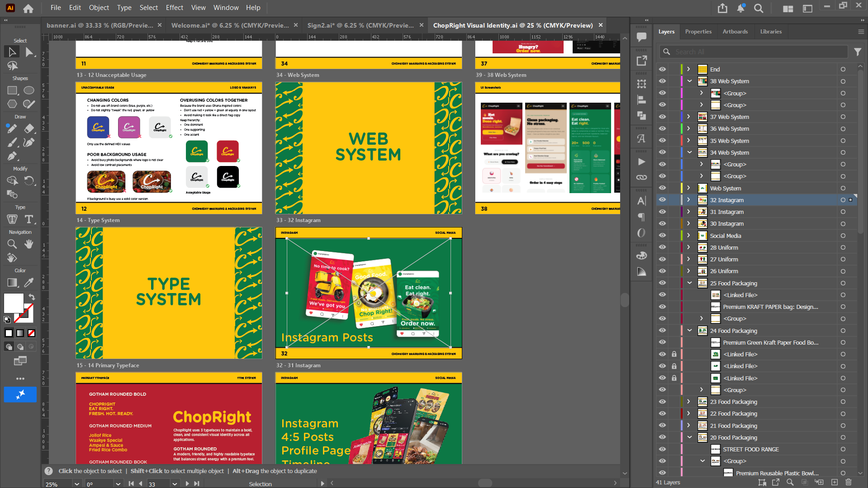868x488 pixels.
Task: Select the Eraser tool
Action: click(29, 129)
